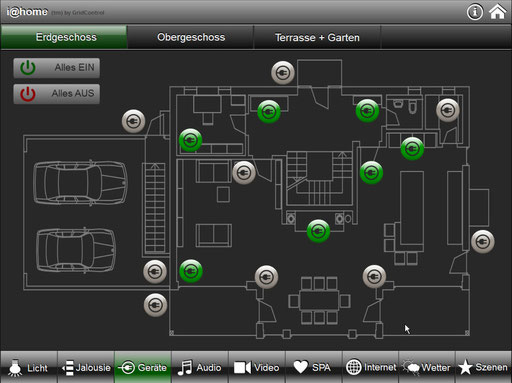Toggle the grey outlet outside the garage door top
This screenshot has width=512, height=383.
tap(134, 121)
